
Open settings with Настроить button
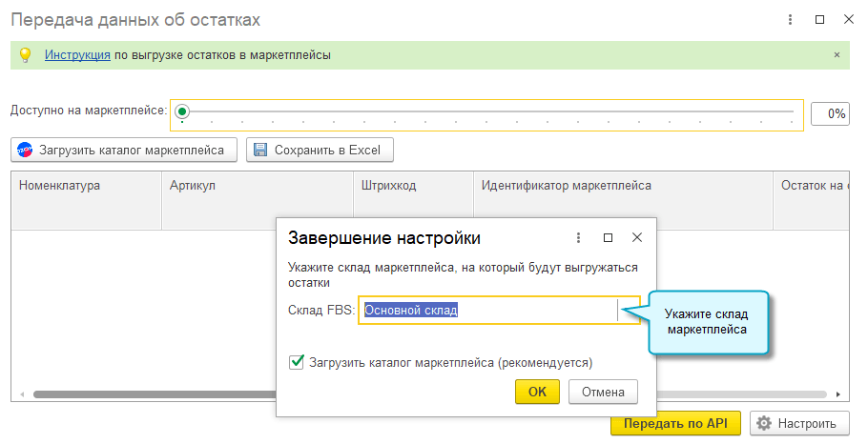[x=799, y=424]
